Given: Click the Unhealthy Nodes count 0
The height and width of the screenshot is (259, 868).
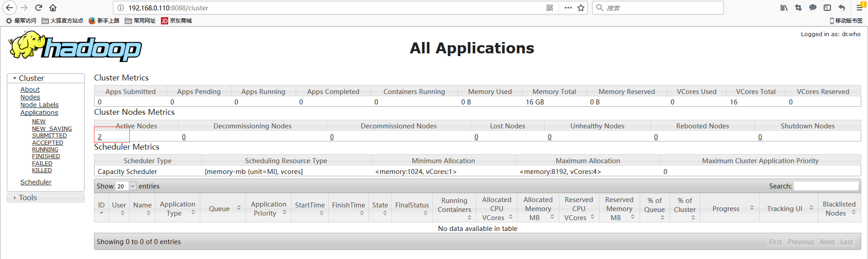Looking at the screenshot, I should pos(550,137).
